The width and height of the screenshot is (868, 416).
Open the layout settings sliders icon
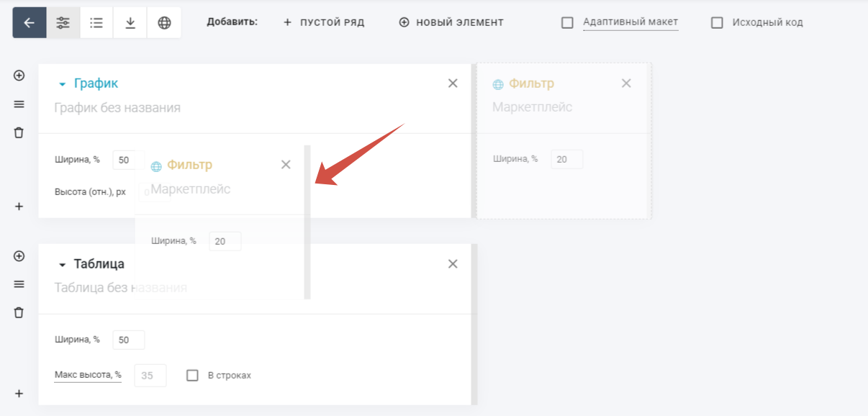[63, 23]
